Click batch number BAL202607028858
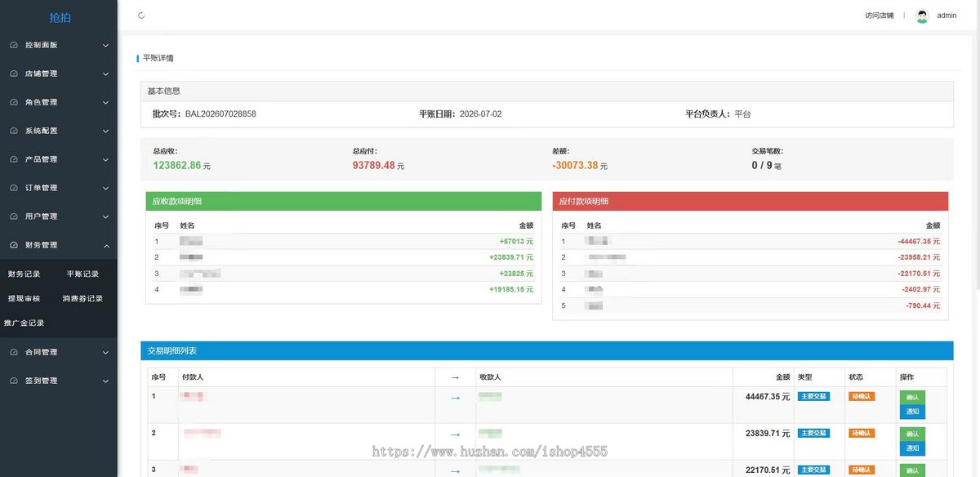 click(220, 114)
